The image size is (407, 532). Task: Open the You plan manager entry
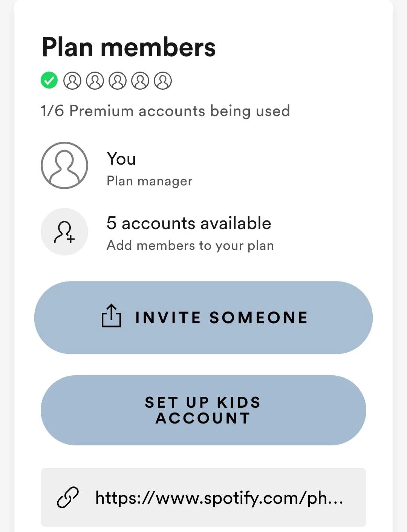click(203, 165)
